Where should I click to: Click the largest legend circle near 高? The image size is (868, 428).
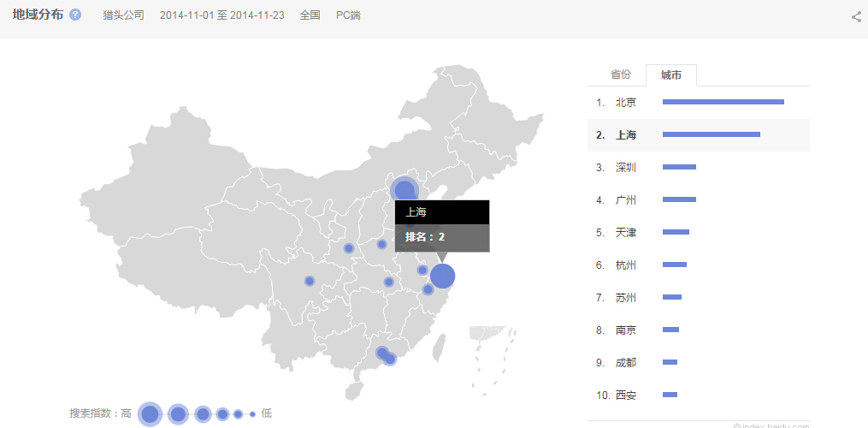click(151, 414)
